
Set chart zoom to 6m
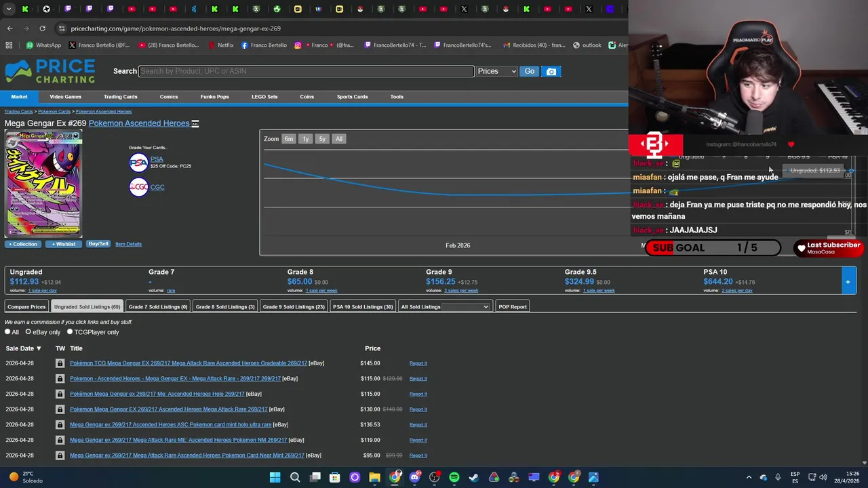[289, 139]
